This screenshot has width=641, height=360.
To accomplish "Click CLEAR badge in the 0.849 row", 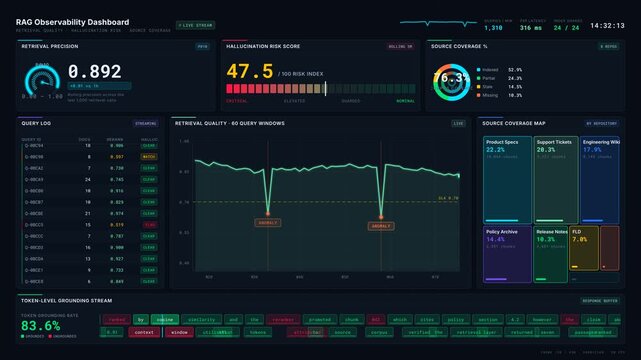I will point(149,282).
